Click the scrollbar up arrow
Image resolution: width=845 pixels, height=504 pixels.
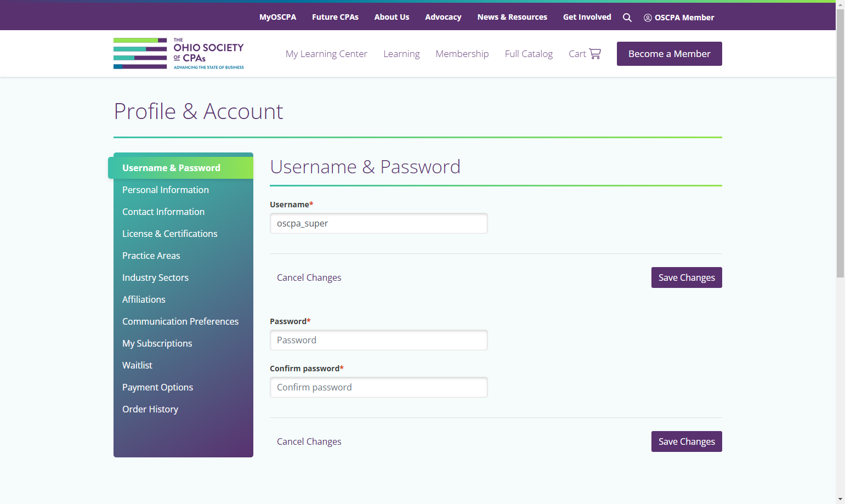click(x=840, y=4)
